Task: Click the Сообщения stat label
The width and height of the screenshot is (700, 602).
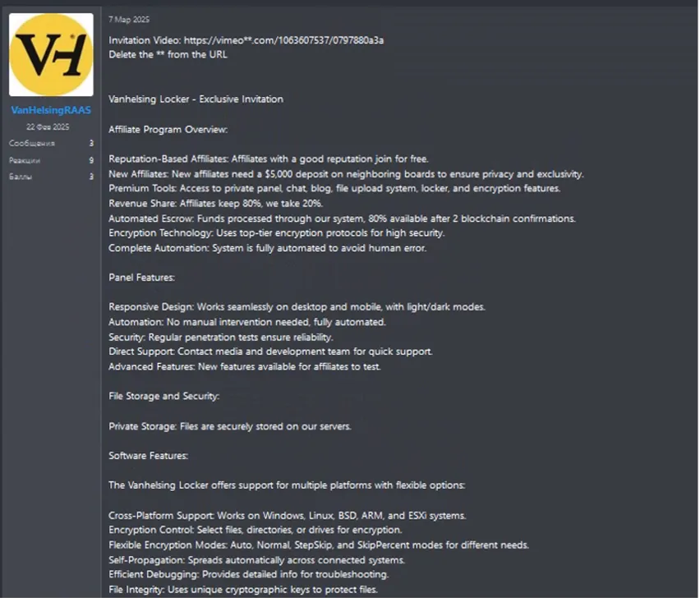Action: pos(32,143)
